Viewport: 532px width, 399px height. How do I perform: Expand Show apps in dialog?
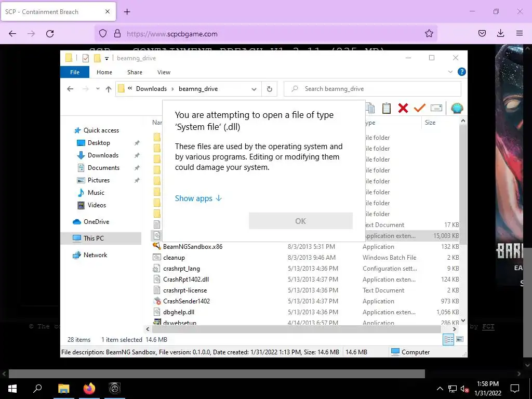(x=198, y=198)
